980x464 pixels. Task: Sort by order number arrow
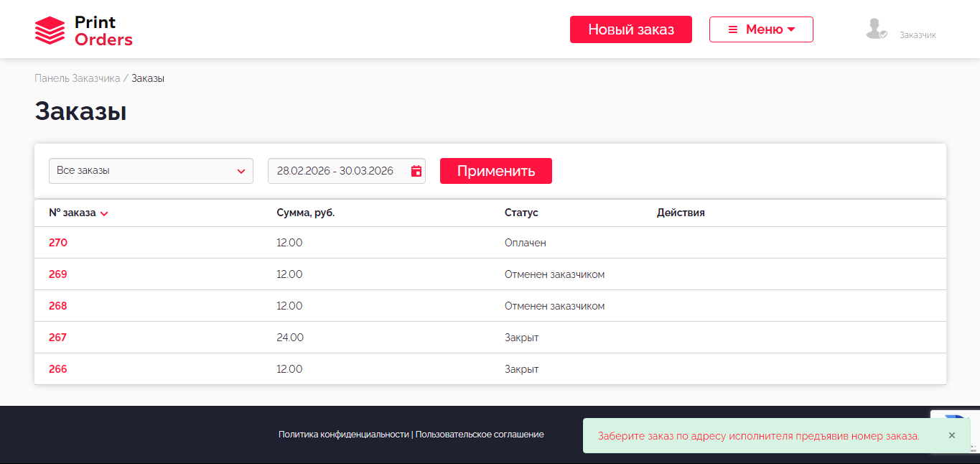pos(105,213)
